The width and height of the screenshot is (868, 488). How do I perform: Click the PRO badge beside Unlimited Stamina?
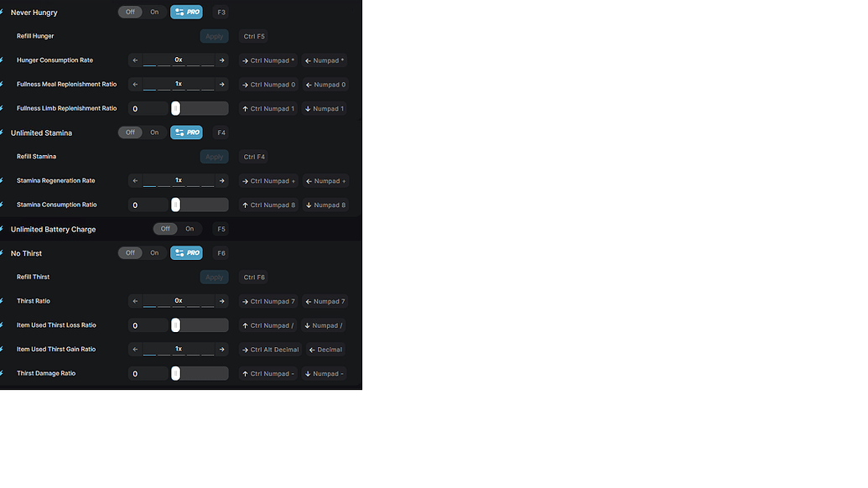coord(186,132)
